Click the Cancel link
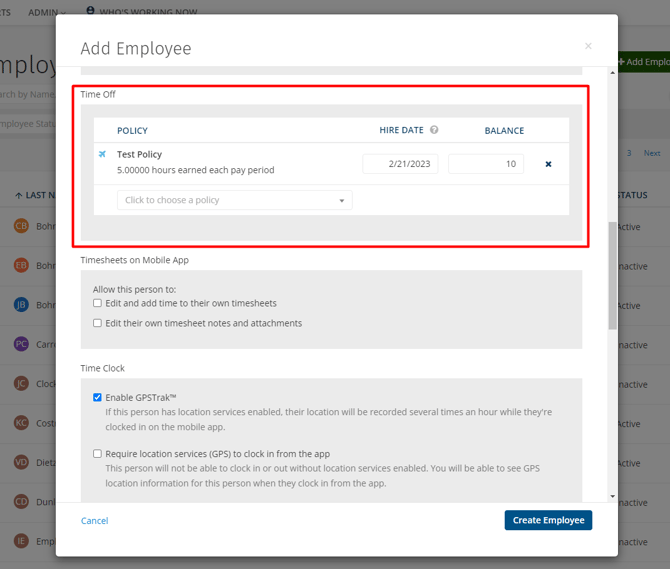670x569 pixels. point(94,521)
